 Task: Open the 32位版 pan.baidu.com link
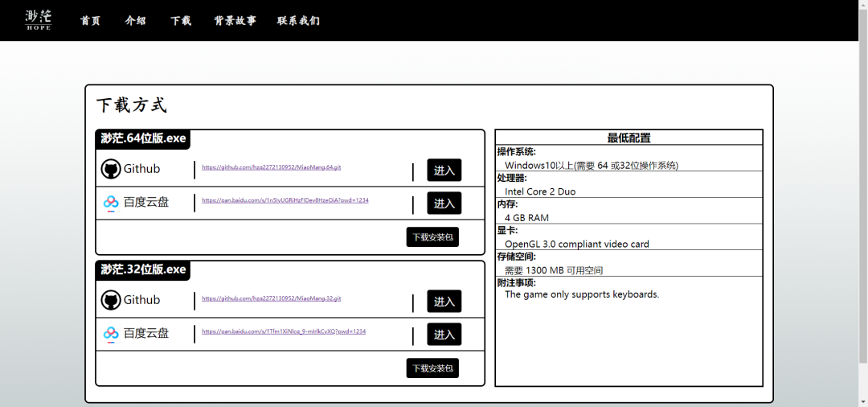283,331
